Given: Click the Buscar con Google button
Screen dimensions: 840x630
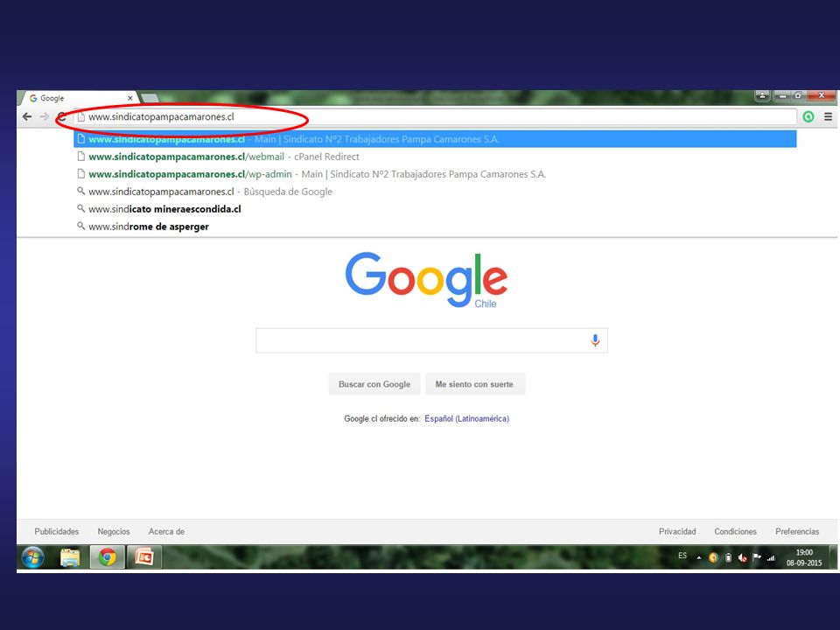Looking at the screenshot, I should coord(374,384).
